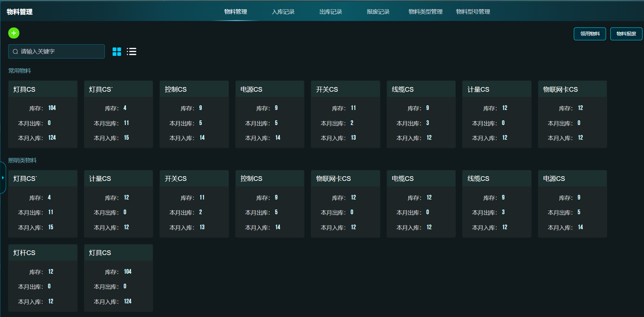Focus the keyword search input field
This screenshot has width=644, height=317.
tap(61, 52)
